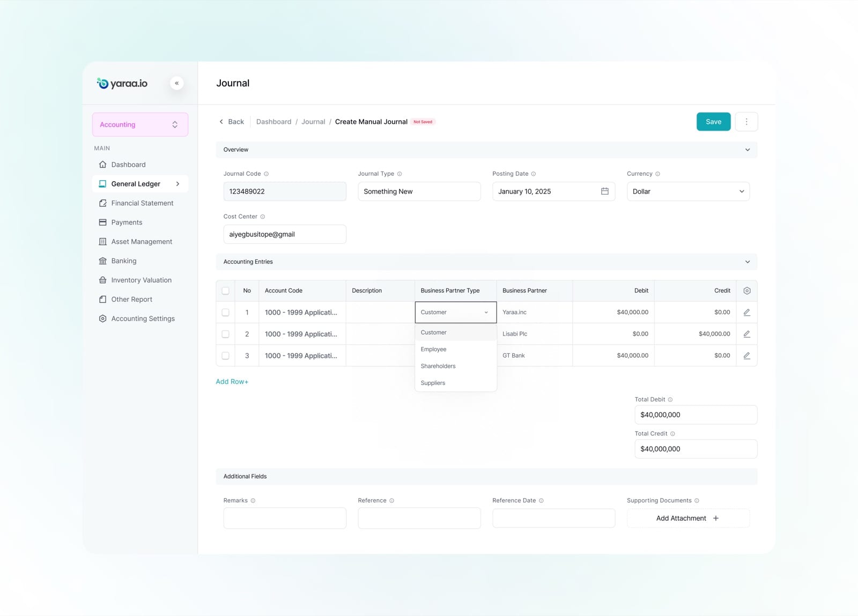The image size is (858, 616).
Task: Show Total Credit info icon
Action: tap(672, 434)
